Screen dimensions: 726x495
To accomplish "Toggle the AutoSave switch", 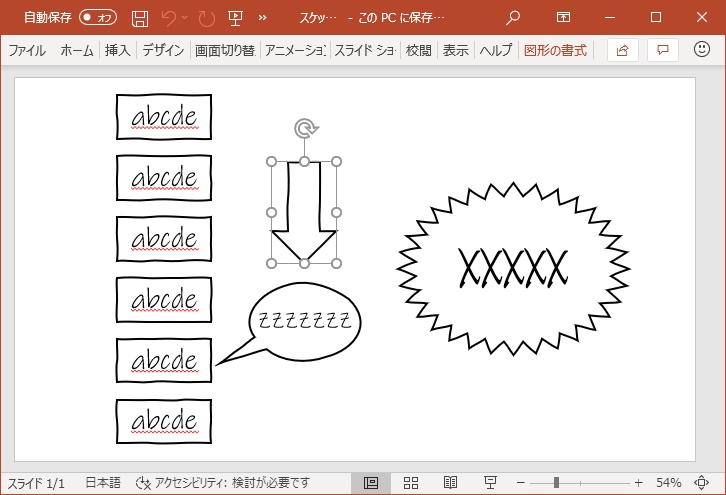I will point(98,18).
